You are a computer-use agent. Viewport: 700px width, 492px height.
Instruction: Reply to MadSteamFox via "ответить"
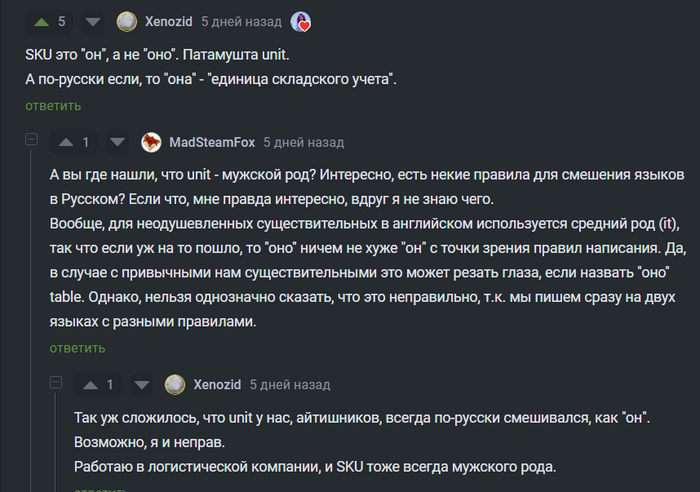78,348
